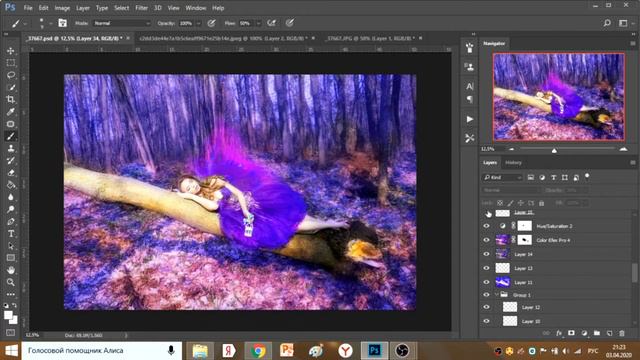Screen dimensions: 640x360
Task: Create a new group folder icon
Action: pyautogui.click(x=597, y=333)
